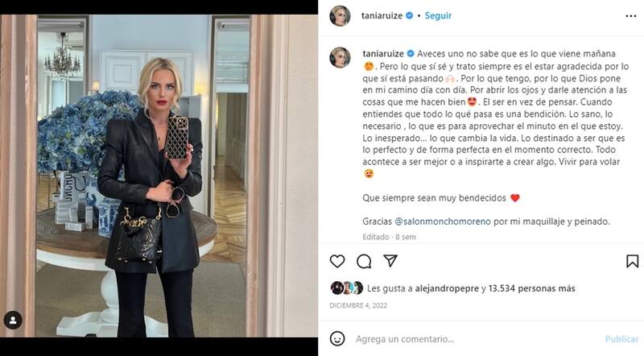Show tagged people icon on the photo

13,320
